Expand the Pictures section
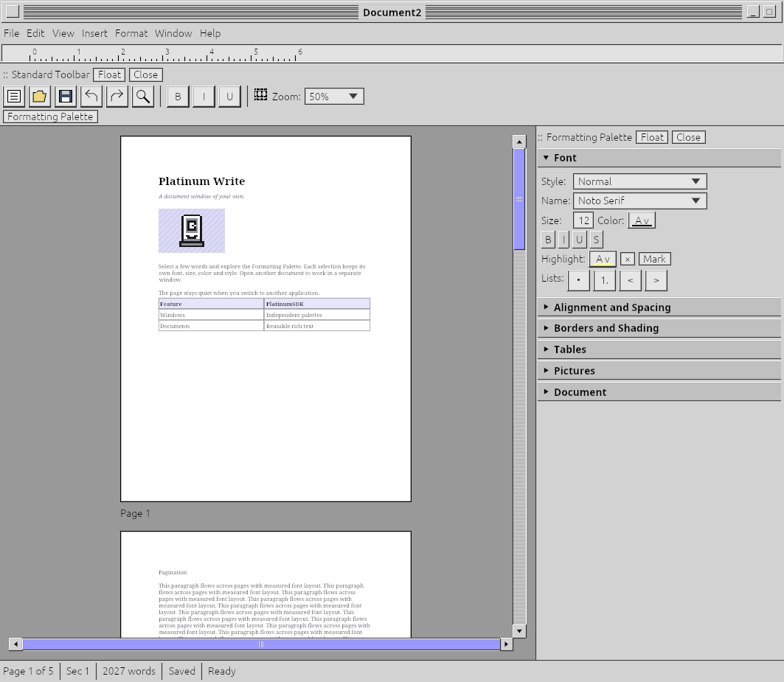Screen dimensions: 784x682 (659, 371)
